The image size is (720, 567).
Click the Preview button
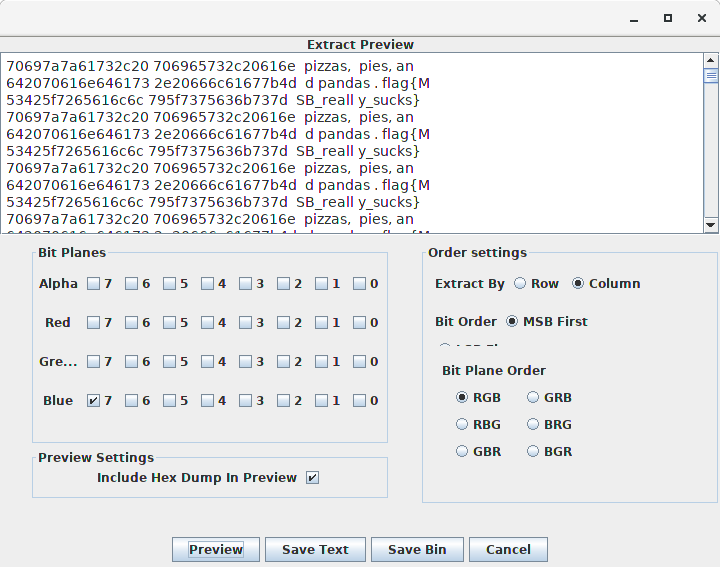(216, 550)
